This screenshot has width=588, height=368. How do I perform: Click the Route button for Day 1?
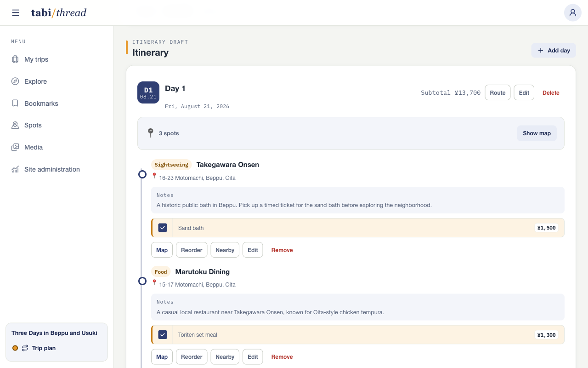coord(498,92)
